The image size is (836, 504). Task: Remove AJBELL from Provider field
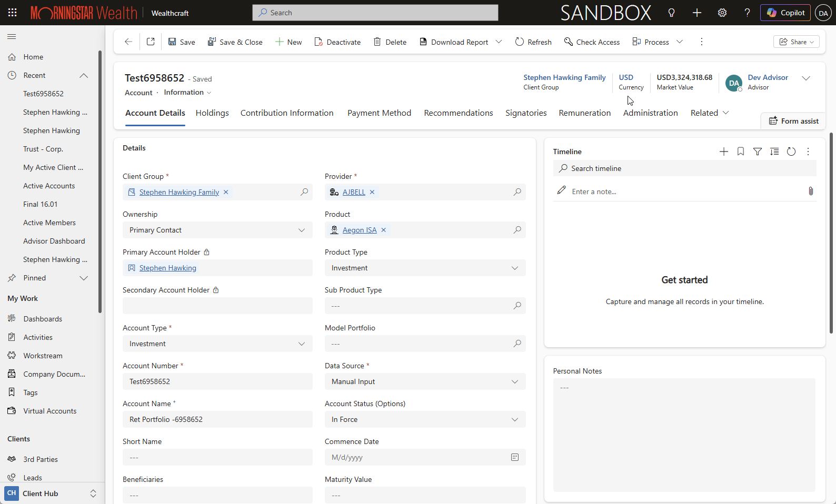click(372, 192)
